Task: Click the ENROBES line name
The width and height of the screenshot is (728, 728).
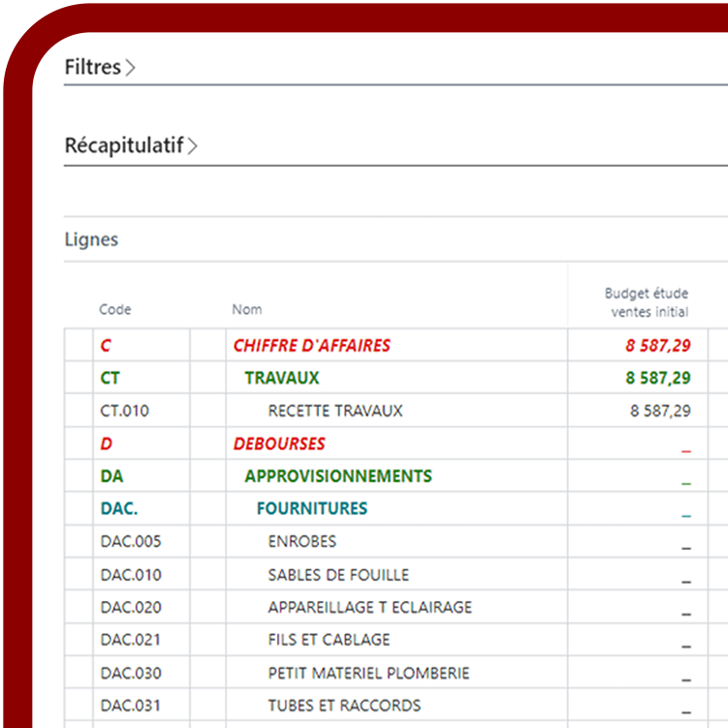Action: (x=301, y=542)
